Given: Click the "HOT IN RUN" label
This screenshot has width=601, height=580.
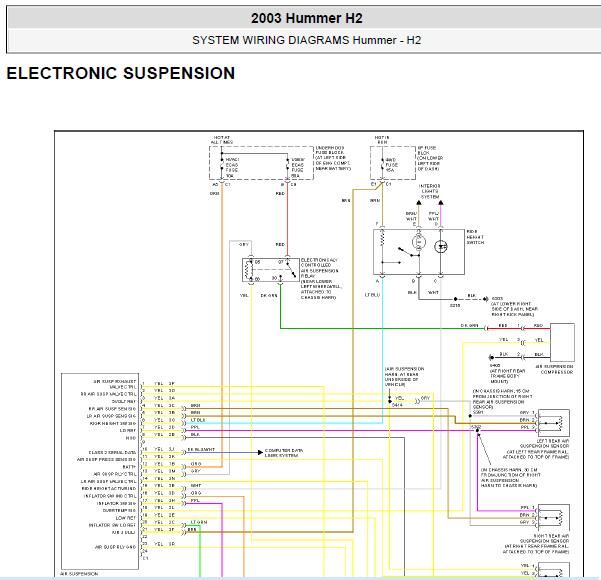Looking at the screenshot, I should [x=382, y=140].
